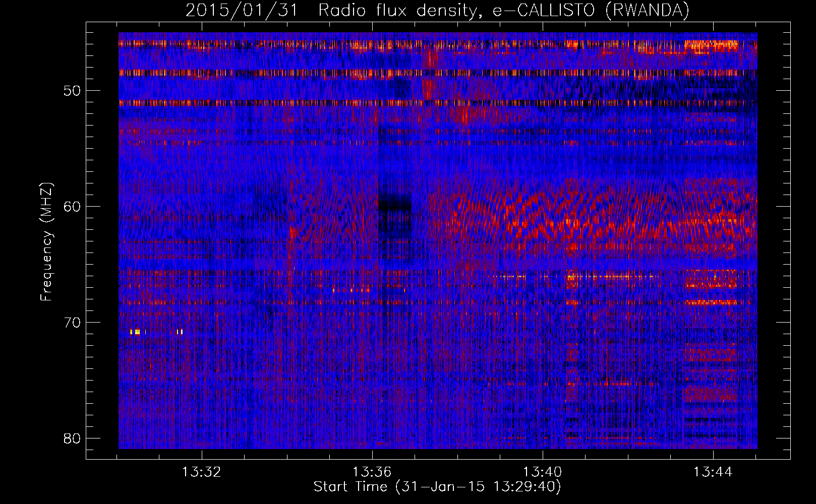Click the 13:40 time tick label

(543, 472)
